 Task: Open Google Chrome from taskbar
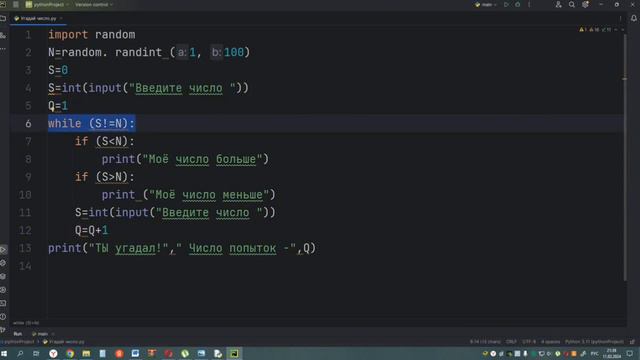pyautogui.click(x=70, y=353)
